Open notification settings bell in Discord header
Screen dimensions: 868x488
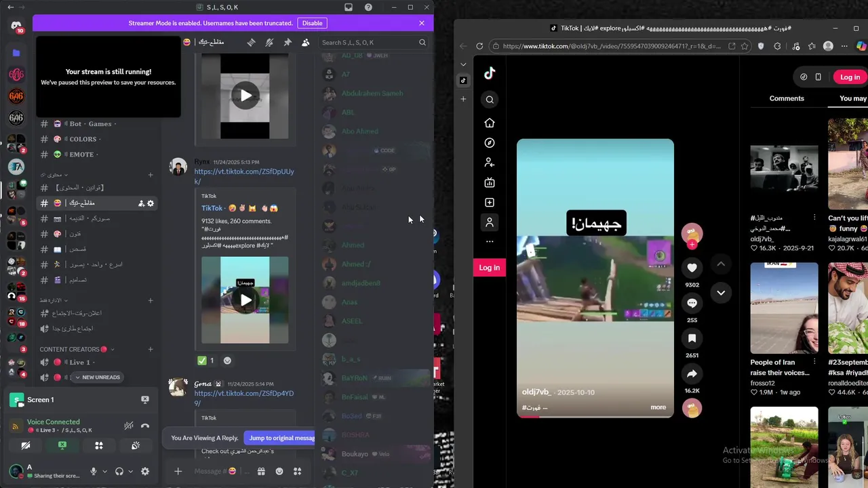coord(269,42)
